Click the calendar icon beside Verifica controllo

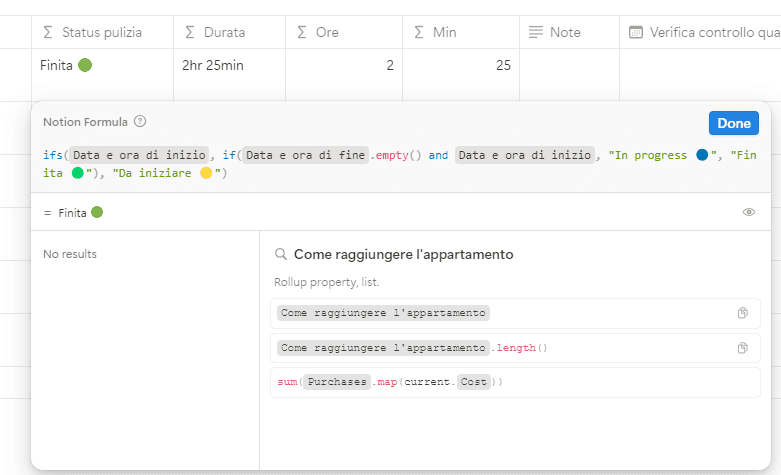click(x=636, y=32)
